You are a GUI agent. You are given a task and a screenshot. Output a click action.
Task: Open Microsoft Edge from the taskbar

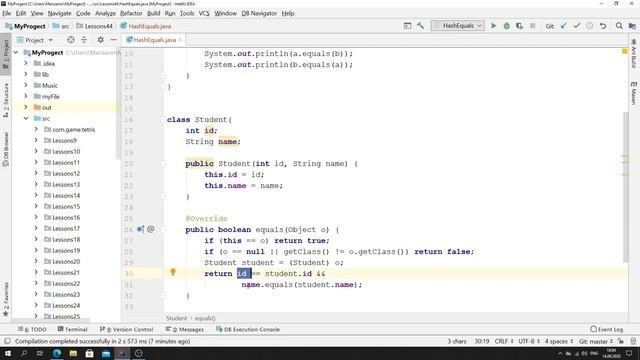pyautogui.click(x=57, y=353)
